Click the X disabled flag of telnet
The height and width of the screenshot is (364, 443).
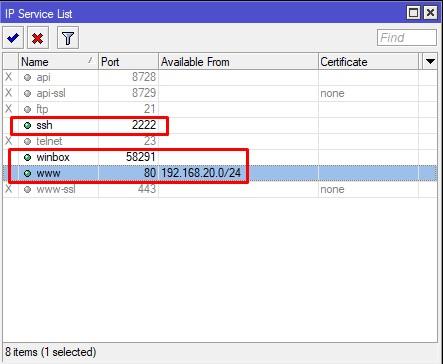point(9,141)
